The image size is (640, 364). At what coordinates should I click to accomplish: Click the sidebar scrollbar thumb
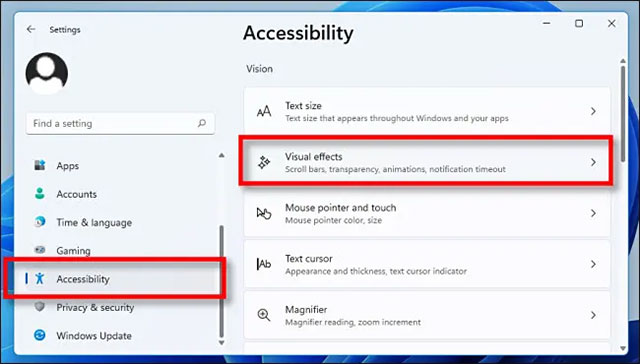[x=221, y=281]
